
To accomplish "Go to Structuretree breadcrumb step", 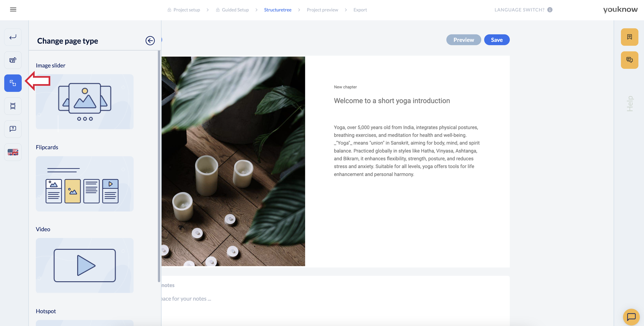I will coord(277,10).
